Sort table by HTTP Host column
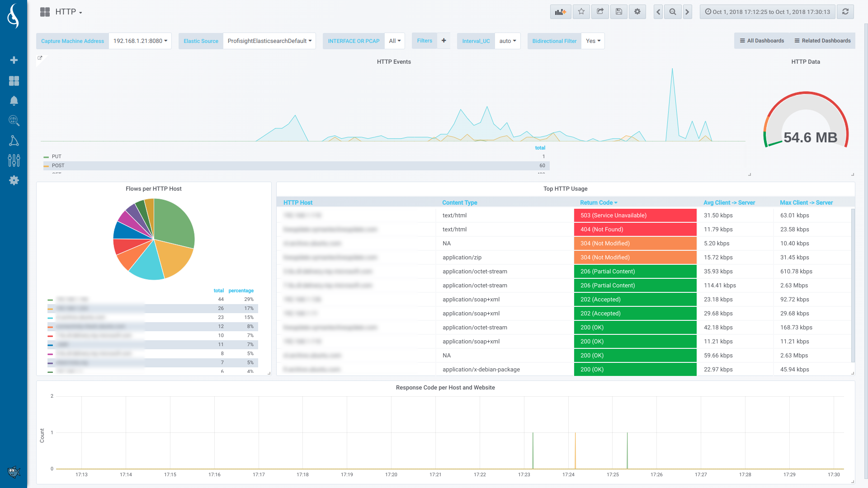 (x=298, y=202)
